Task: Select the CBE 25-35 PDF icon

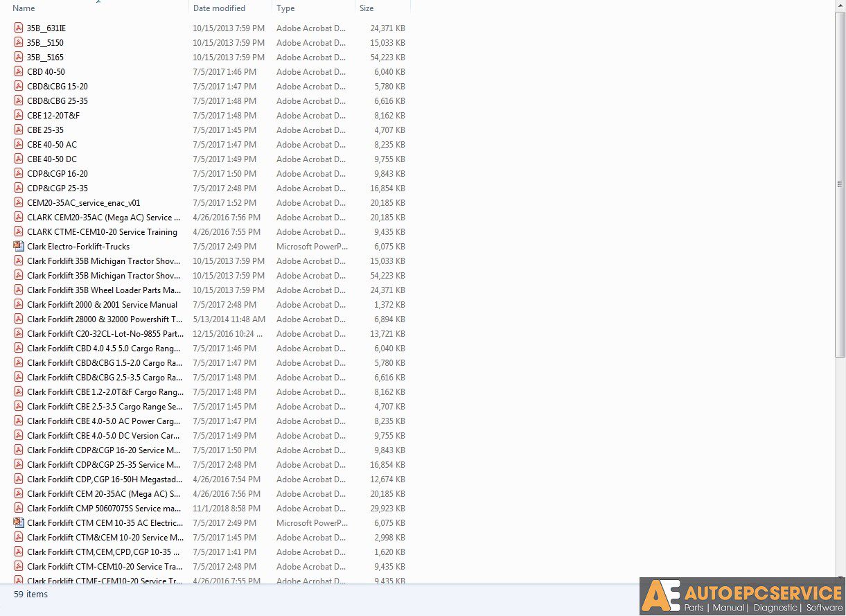Action: click(19, 130)
